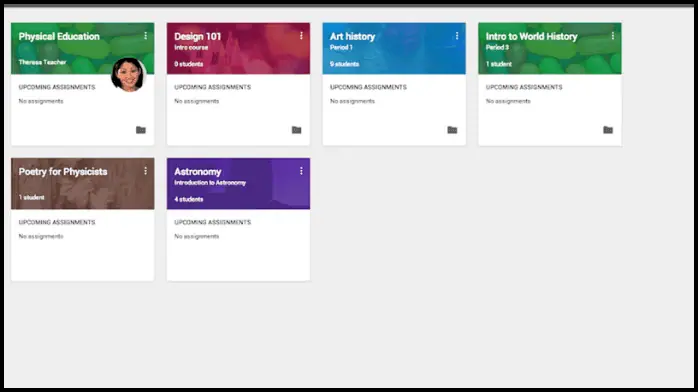Click 'Period 3' under Intro to World History
This screenshot has height=392, width=698.
497,48
